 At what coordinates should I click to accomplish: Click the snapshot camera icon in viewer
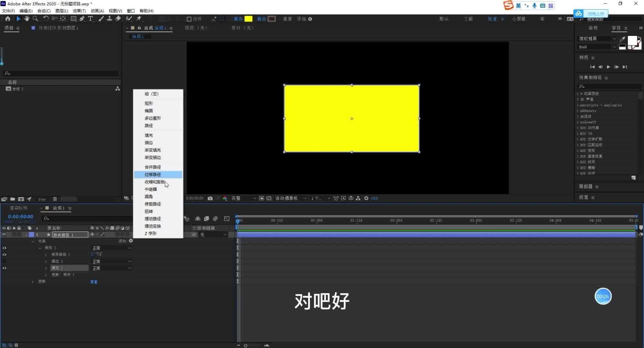pos(210,198)
